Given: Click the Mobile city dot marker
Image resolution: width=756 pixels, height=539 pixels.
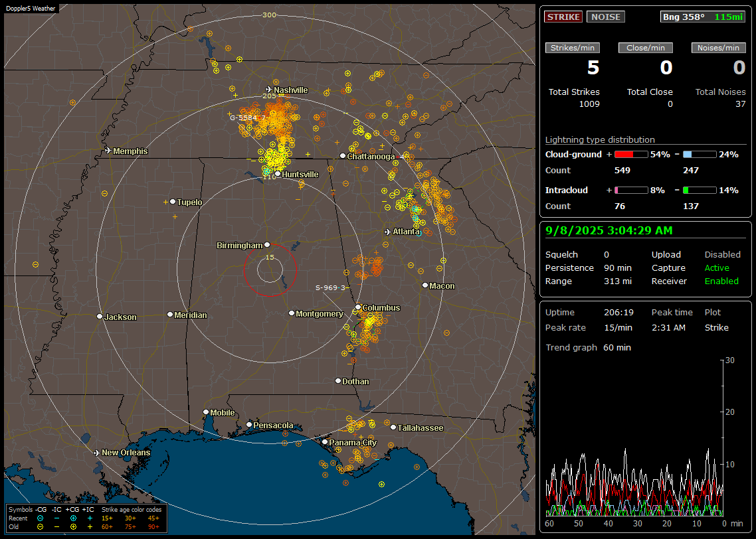Looking at the screenshot, I should coord(206,412).
